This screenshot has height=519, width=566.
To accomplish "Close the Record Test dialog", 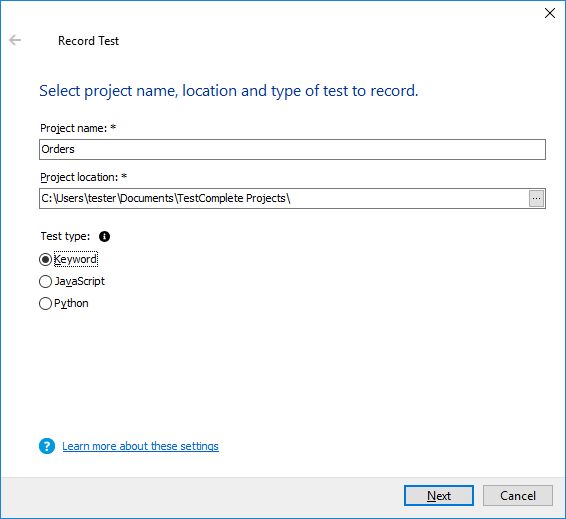I will coord(550,13).
